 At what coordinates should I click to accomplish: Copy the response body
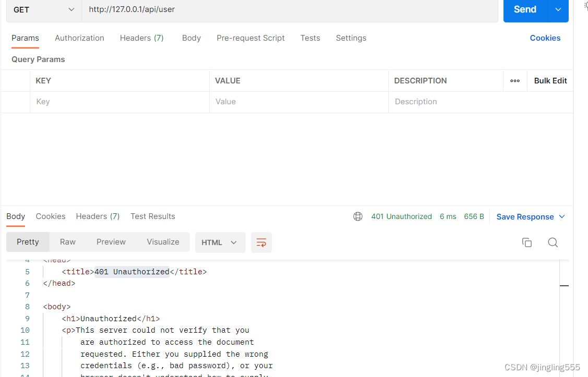click(x=527, y=242)
